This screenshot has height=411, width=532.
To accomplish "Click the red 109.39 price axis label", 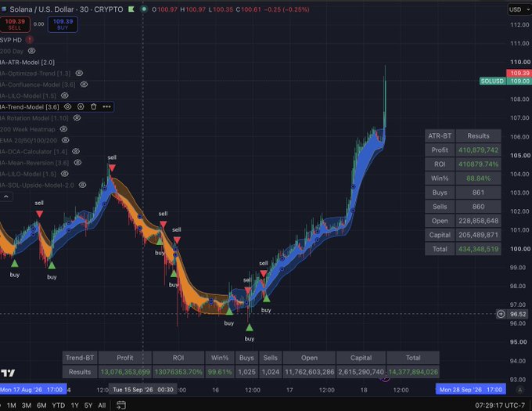I will tap(519, 73).
